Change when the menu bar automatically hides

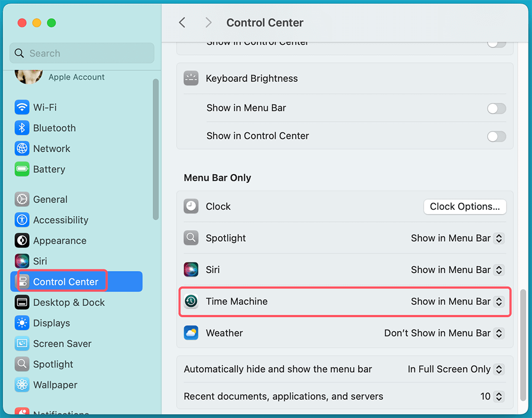[x=456, y=369]
